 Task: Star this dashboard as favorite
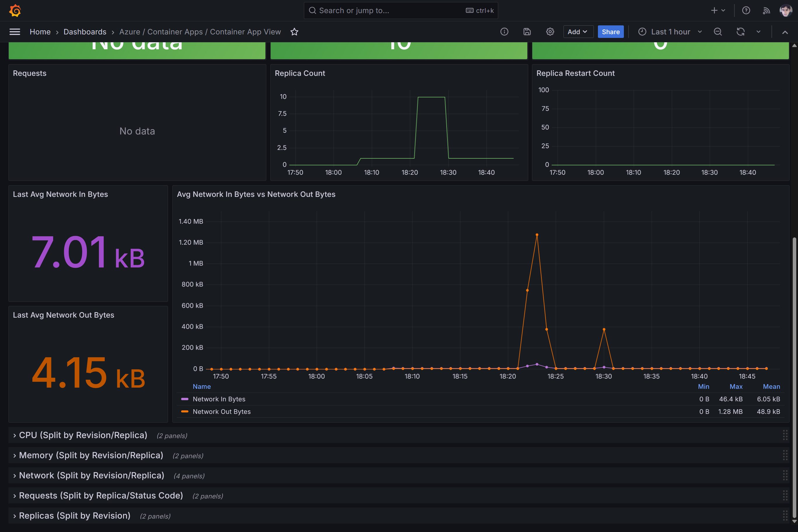294,32
